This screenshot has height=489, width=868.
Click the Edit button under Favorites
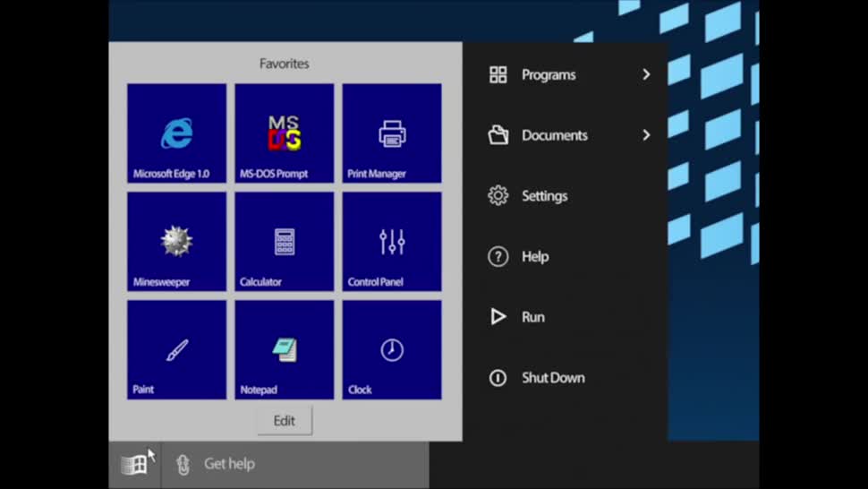[x=284, y=421]
